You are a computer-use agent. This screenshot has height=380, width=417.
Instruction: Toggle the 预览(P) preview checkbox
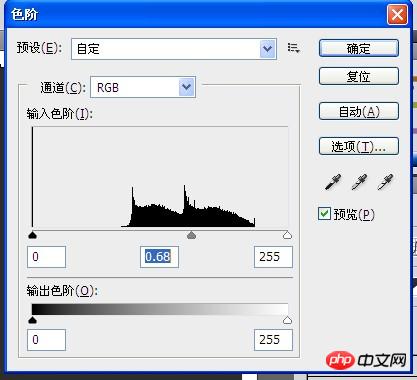click(x=324, y=214)
